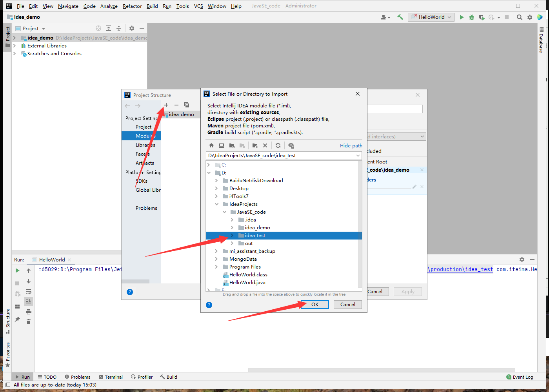This screenshot has width=549, height=392.
Task: Click the locate file target icon in Project panel
Action: click(98, 28)
